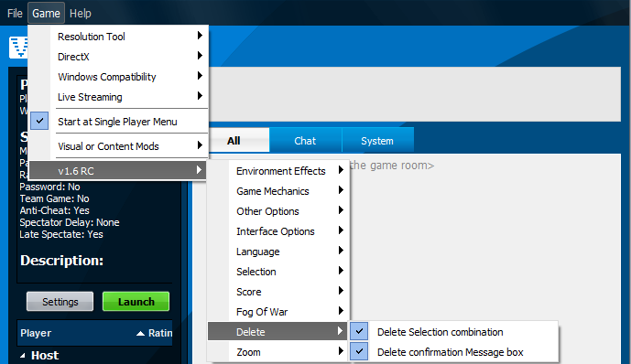Viewport: 631px width, 364px height.
Task: Open Resolution Tool submenu
Action: (x=119, y=37)
